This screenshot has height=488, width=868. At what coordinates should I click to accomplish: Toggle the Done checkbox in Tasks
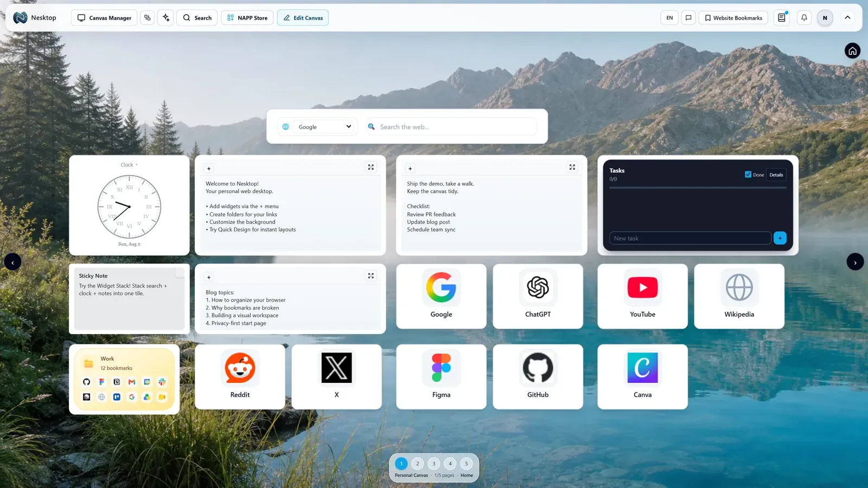748,175
